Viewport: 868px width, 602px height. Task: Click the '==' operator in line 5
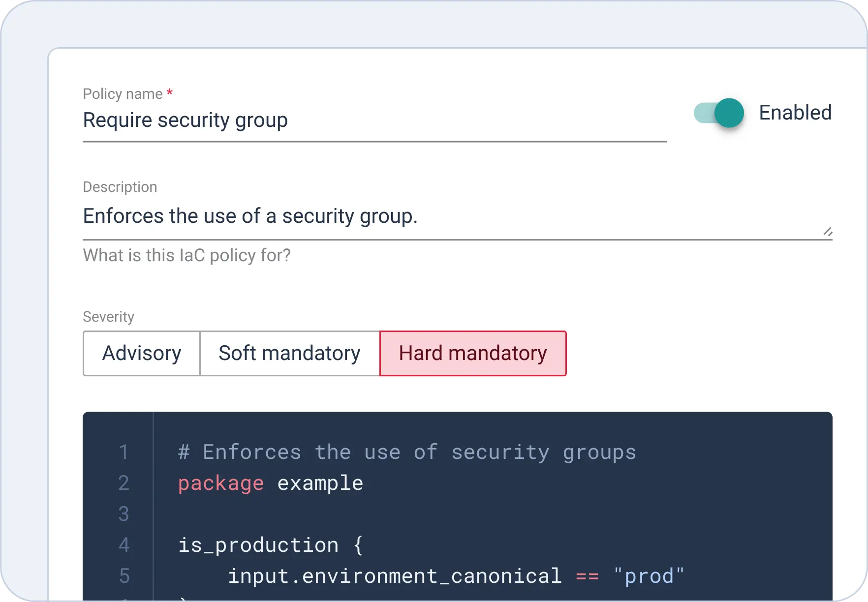click(x=587, y=576)
